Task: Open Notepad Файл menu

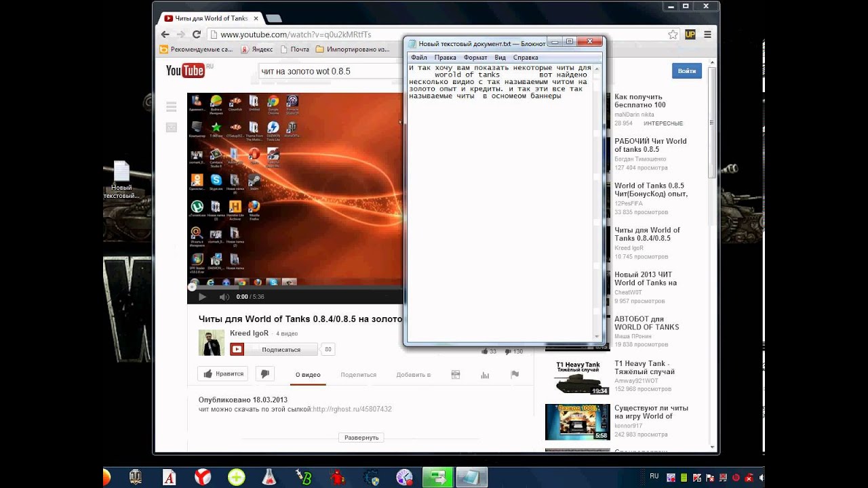Action: 419,58
